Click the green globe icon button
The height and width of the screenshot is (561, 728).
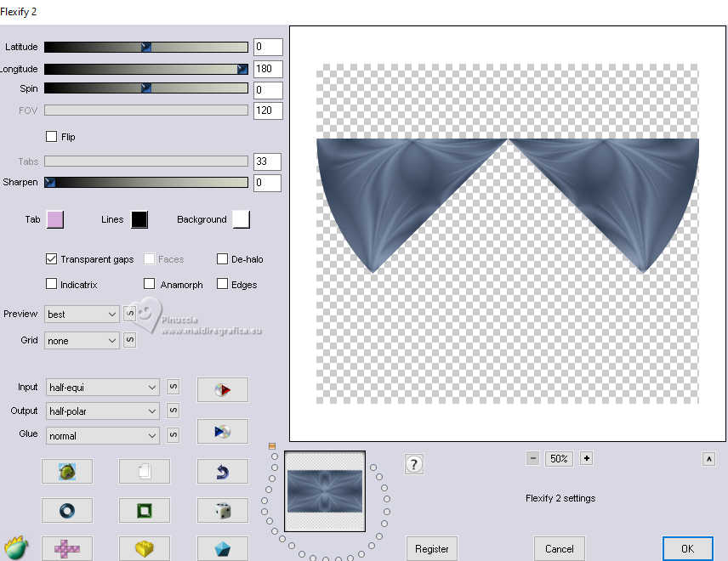click(67, 472)
